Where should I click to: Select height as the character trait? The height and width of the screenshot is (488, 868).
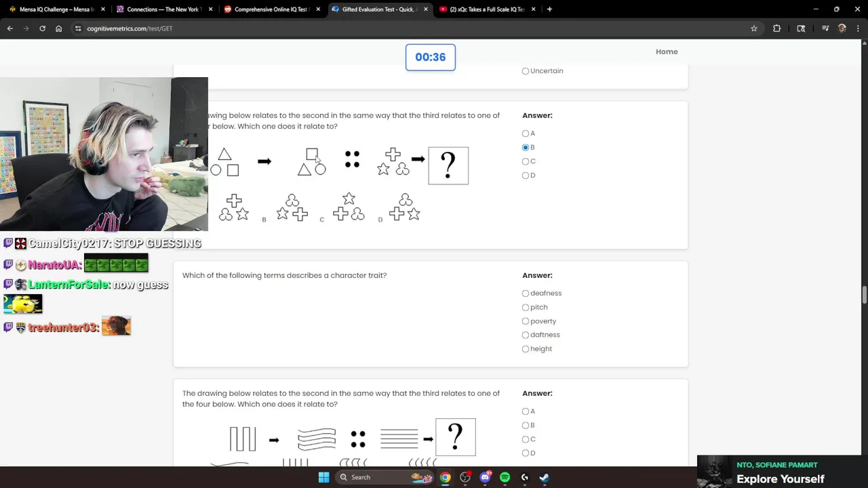(x=526, y=349)
